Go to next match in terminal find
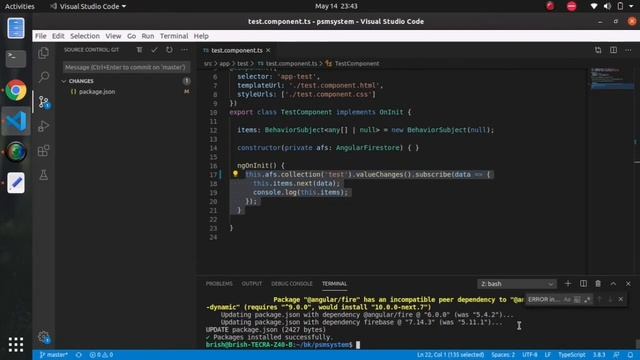 pyautogui.click(x=610, y=300)
